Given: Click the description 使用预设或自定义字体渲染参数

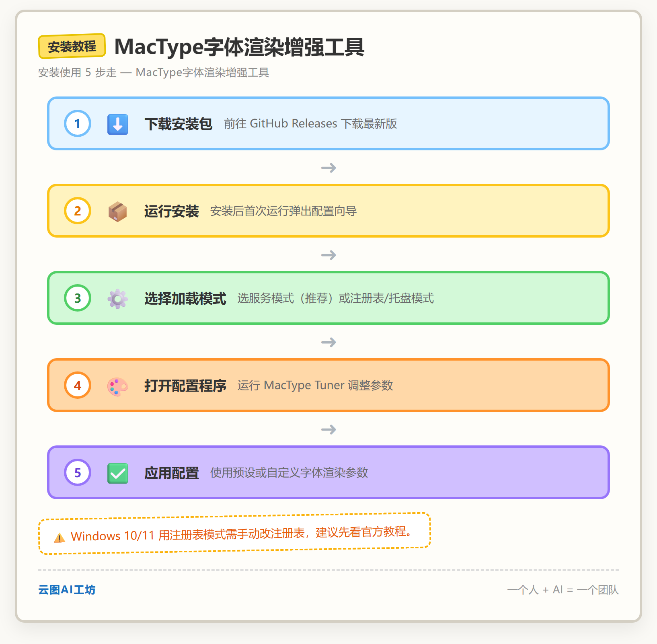Looking at the screenshot, I should (x=289, y=473).
